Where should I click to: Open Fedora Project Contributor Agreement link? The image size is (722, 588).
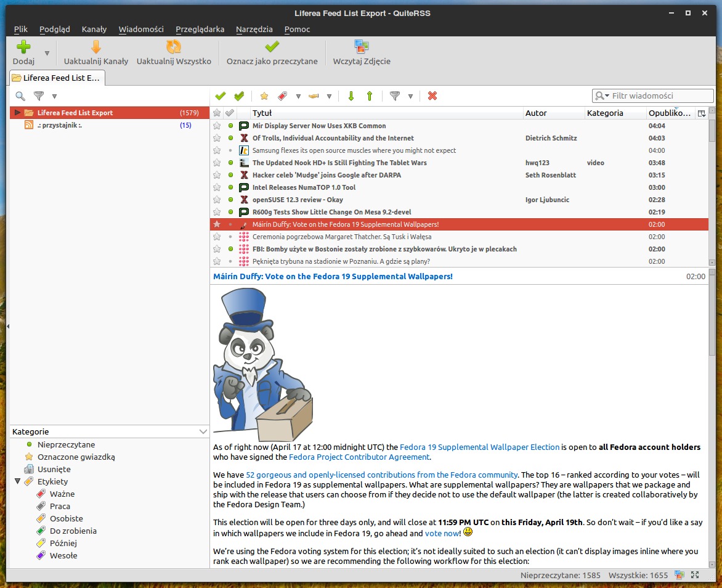pos(359,457)
